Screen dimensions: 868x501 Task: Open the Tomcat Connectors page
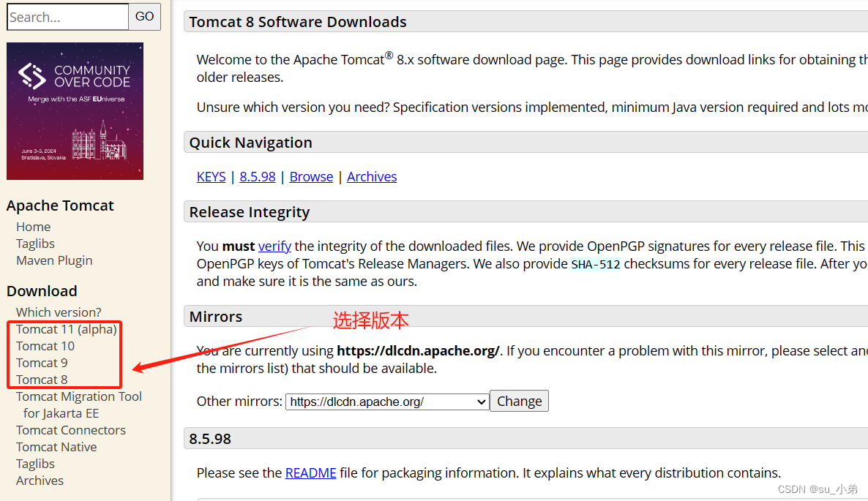pyautogui.click(x=70, y=430)
